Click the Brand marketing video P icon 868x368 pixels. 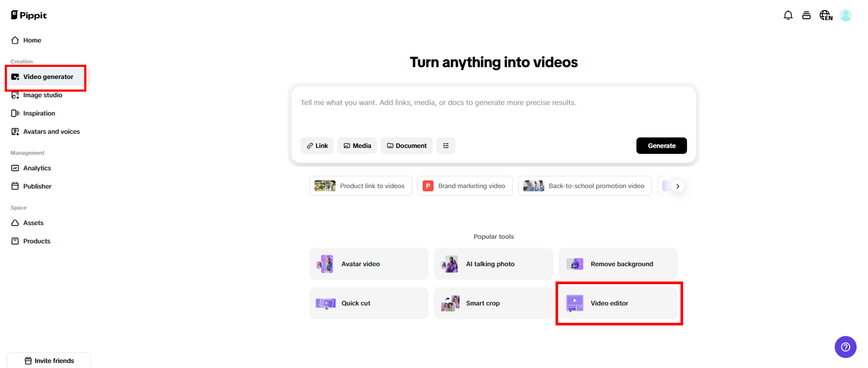(x=428, y=186)
